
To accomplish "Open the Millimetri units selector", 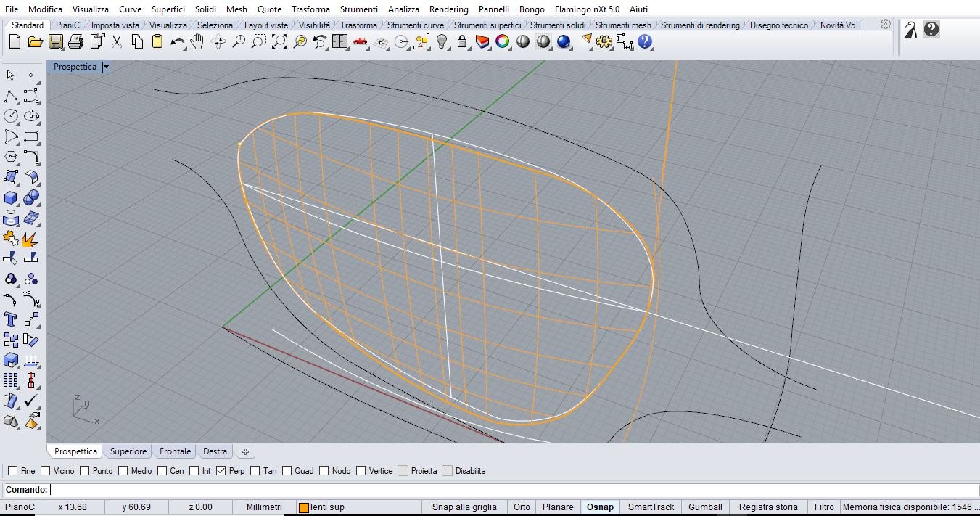I will point(264,507).
